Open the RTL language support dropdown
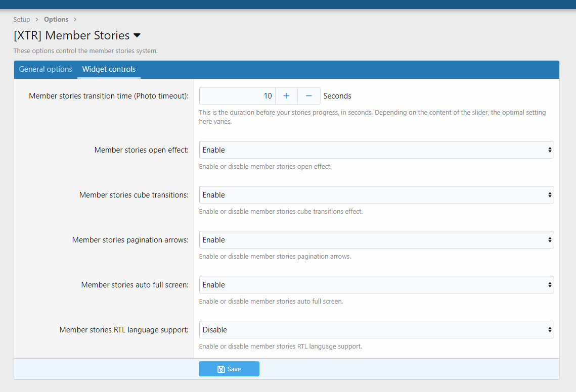This screenshot has width=576, height=392. [376, 330]
